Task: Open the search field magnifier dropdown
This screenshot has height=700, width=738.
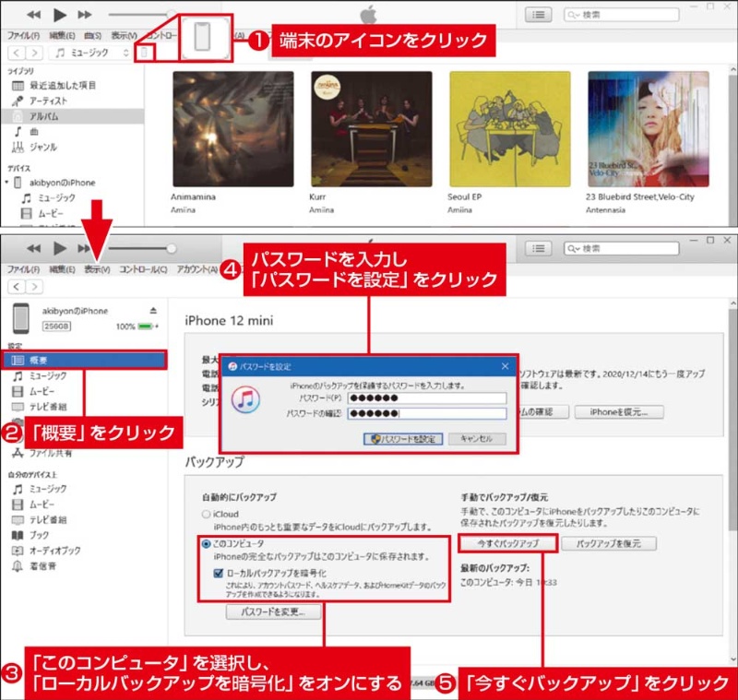Action: point(575,15)
